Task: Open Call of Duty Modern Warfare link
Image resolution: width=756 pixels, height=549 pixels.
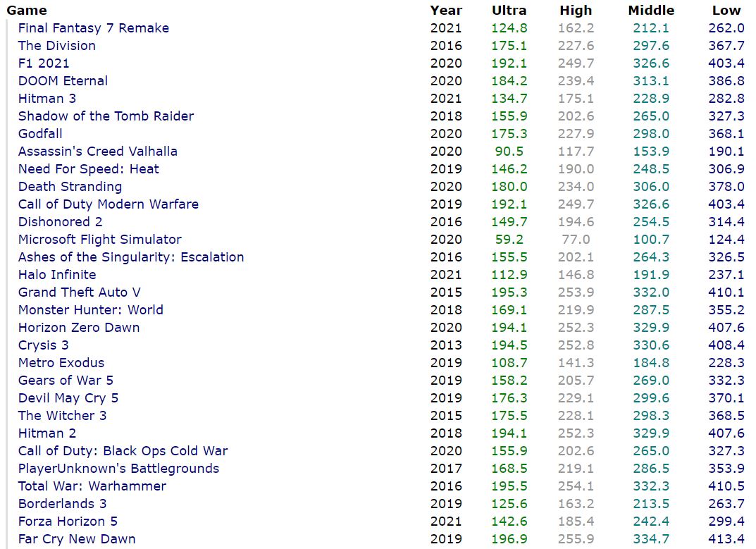Action: [x=109, y=204]
